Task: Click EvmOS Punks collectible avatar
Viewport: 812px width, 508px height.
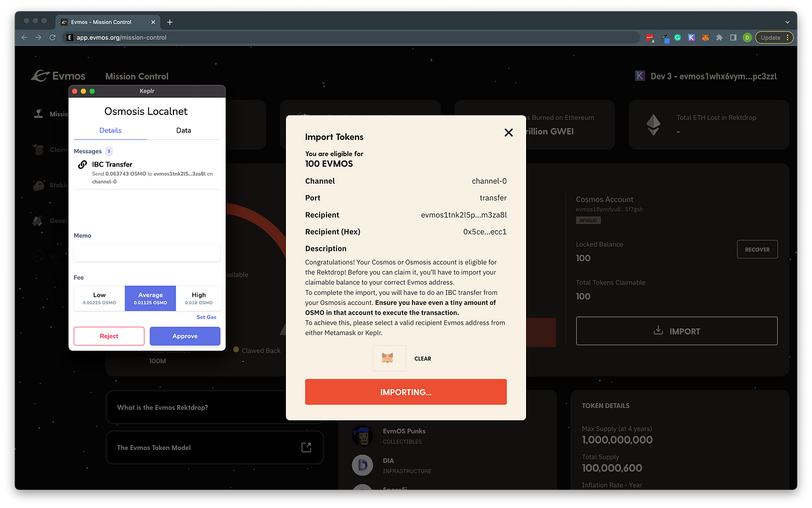Action: pos(362,435)
